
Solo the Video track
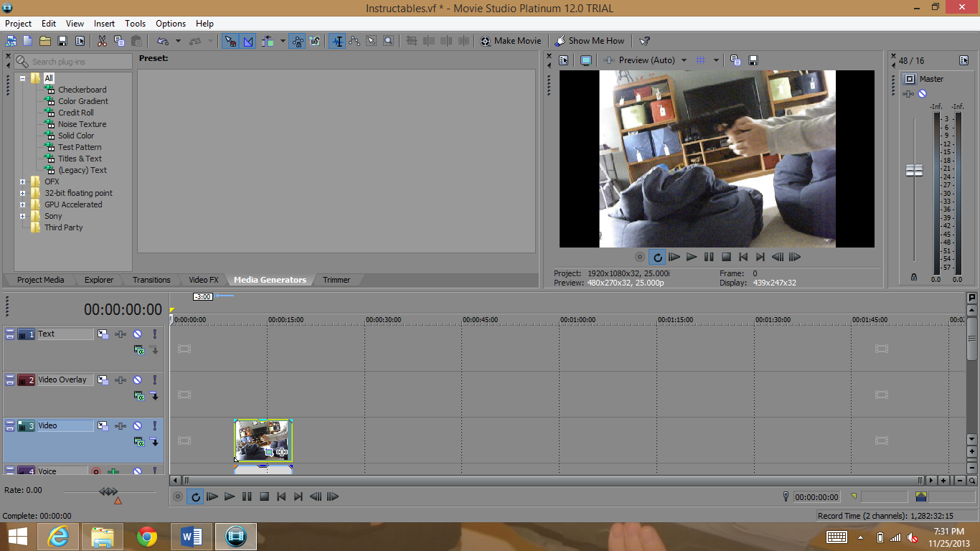(x=154, y=425)
